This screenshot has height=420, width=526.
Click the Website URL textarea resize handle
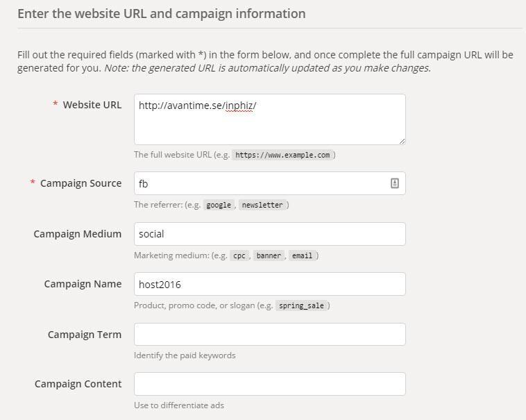[402, 141]
